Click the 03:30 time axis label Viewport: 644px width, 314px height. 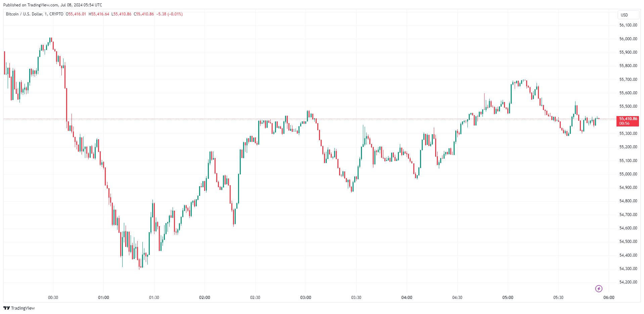point(356,298)
